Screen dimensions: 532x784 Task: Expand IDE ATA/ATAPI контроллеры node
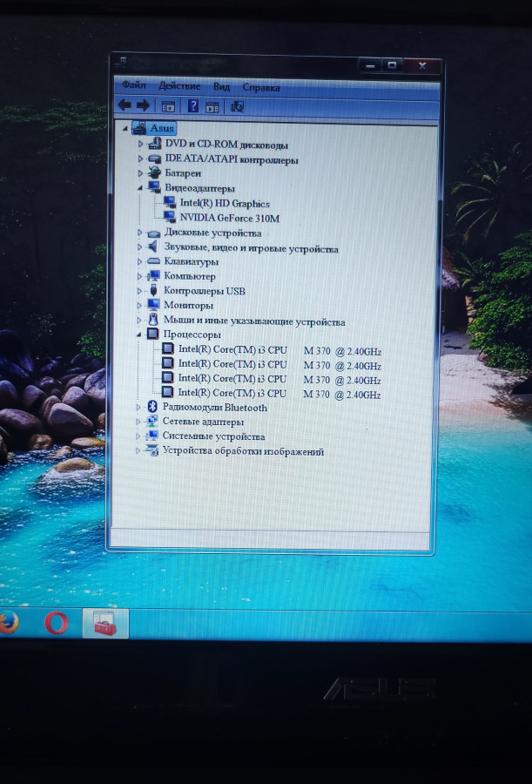point(140,159)
